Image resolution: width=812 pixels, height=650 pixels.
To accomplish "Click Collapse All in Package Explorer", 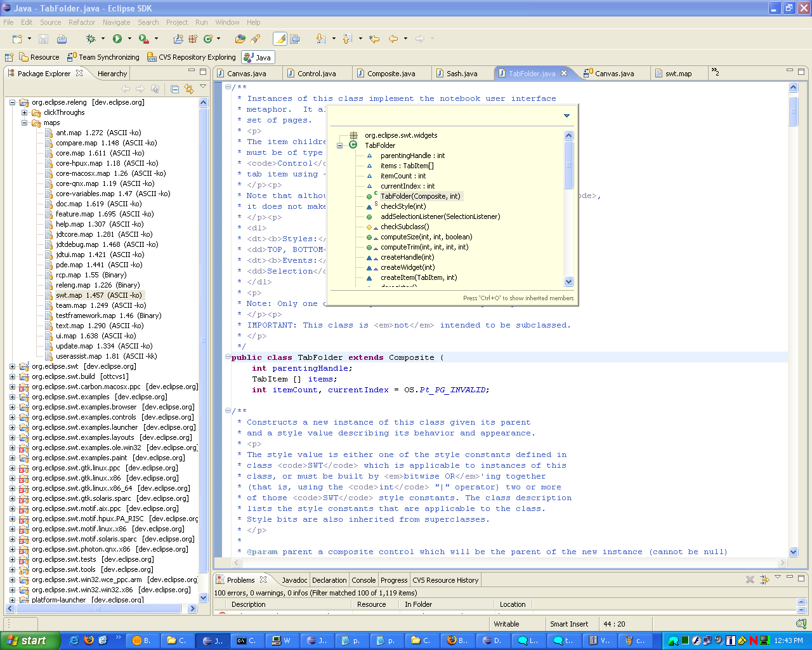I will point(174,89).
